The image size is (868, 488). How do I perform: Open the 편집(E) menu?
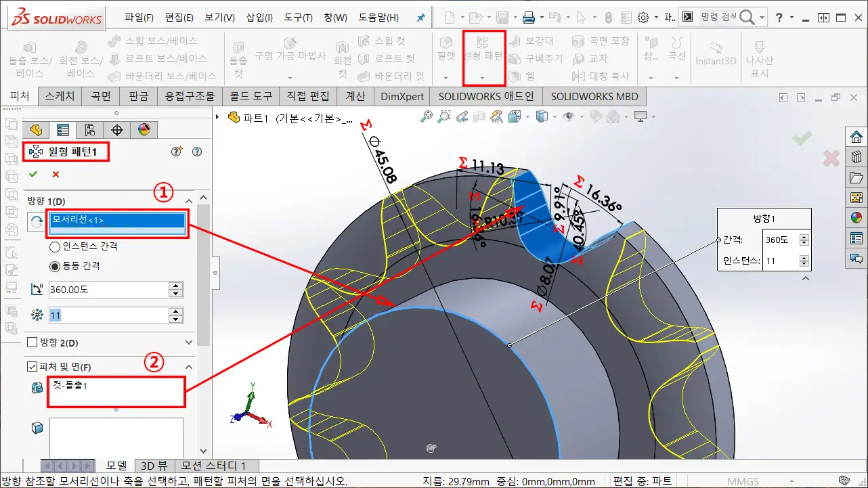(x=179, y=18)
